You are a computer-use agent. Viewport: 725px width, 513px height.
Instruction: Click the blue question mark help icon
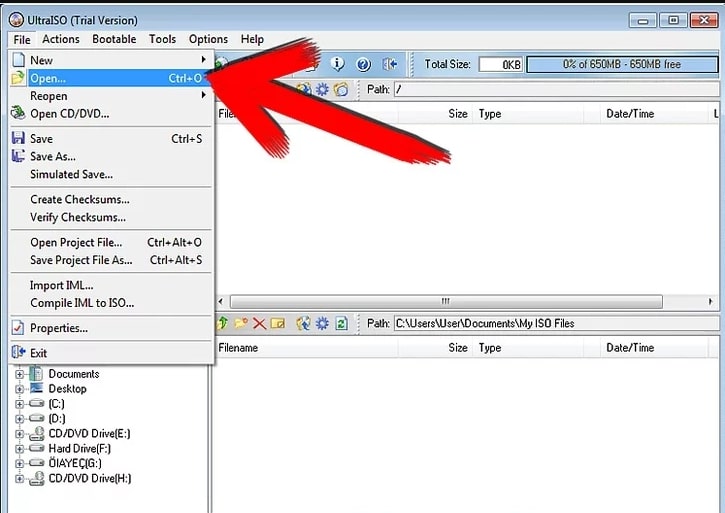pyautogui.click(x=363, y=64)
